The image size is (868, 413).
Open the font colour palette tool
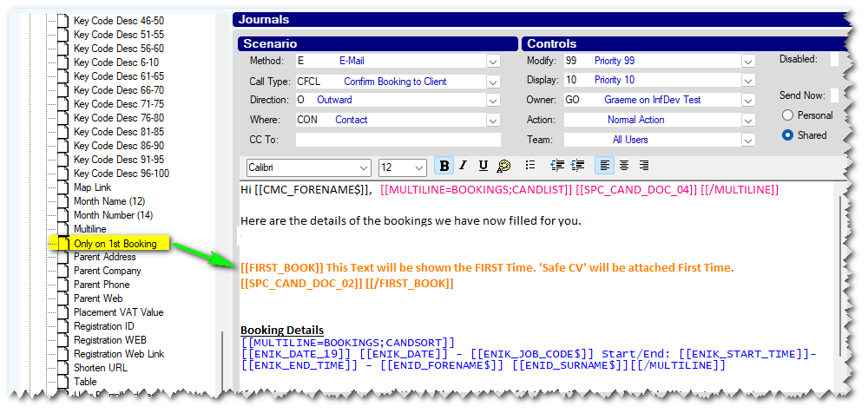coord(503,166)
